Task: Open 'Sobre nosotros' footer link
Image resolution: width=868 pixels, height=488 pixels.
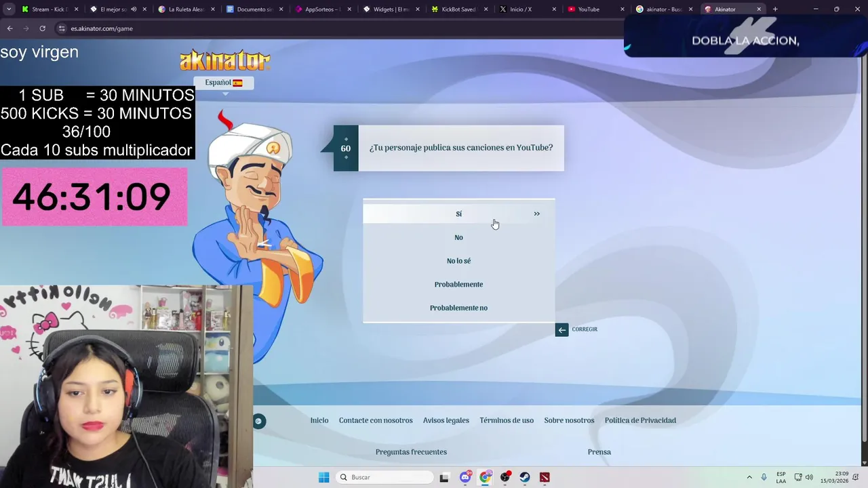Action: 569,420
